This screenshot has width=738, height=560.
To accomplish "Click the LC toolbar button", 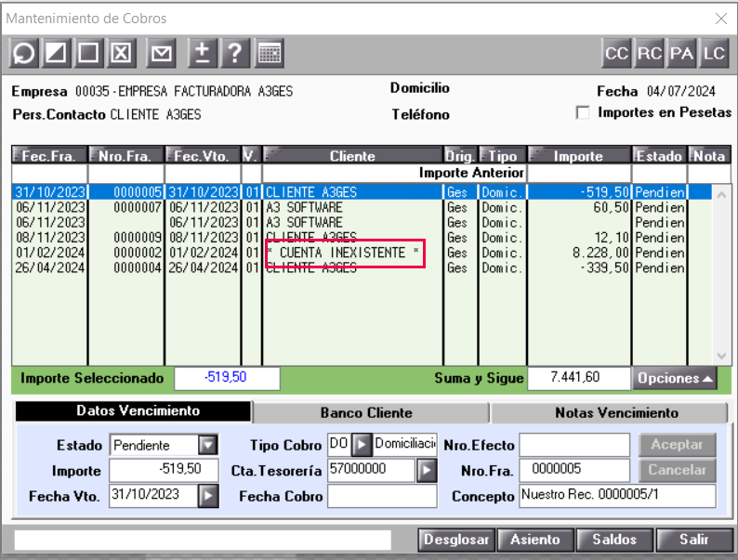I will (x=714, y=53).
